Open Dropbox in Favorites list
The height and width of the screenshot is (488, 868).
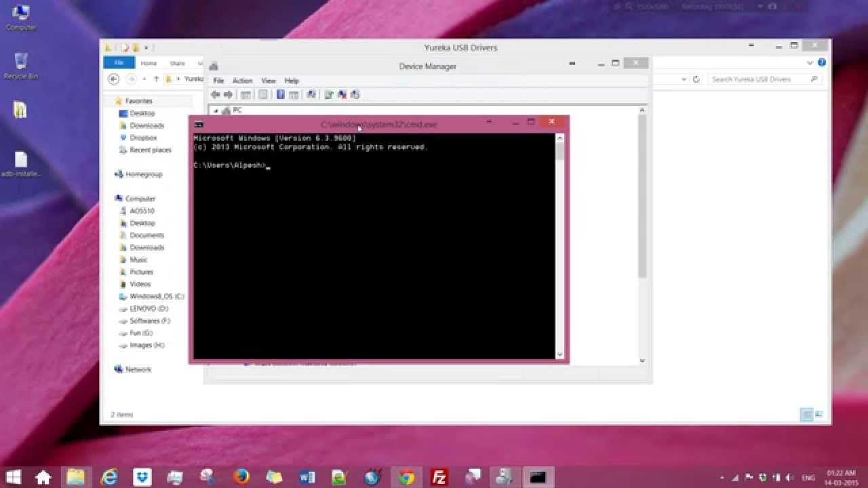(x=143, y=138)
